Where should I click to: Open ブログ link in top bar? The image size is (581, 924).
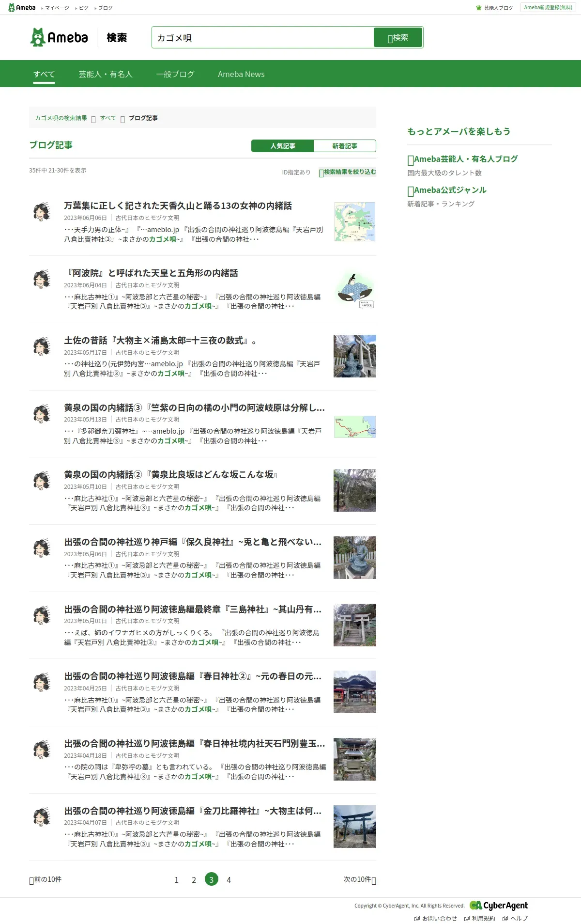104,8
